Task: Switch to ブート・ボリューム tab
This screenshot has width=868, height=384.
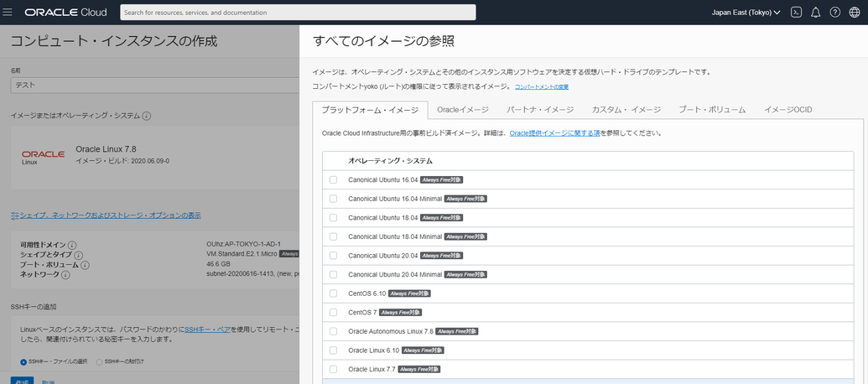Action: [x=713, y=110]
